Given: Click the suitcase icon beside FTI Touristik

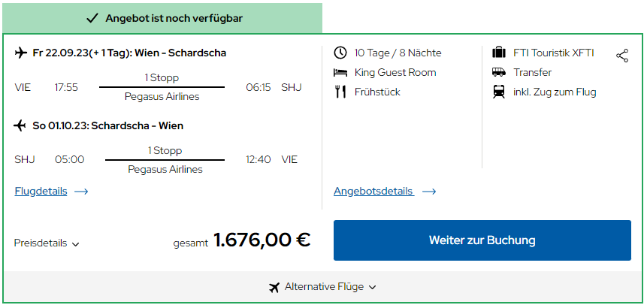Looking at the screenshot, I should click(x=499, y=53).
